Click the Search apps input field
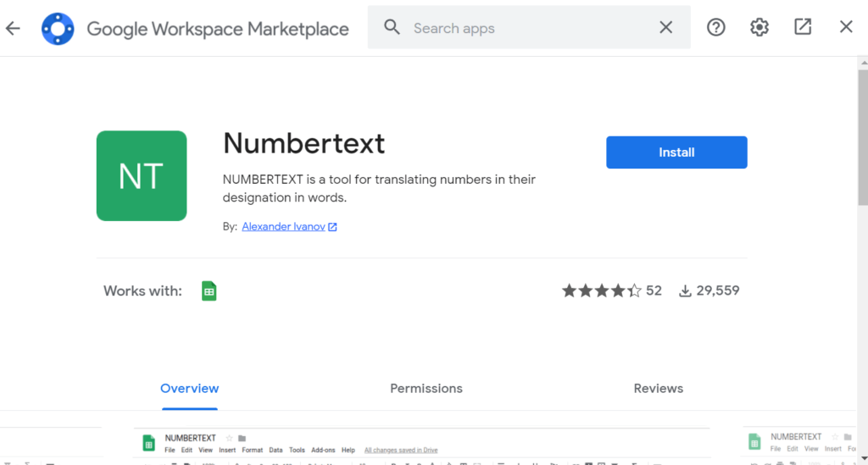This screenshot has width=868, height=465. [x=529, y=28]
